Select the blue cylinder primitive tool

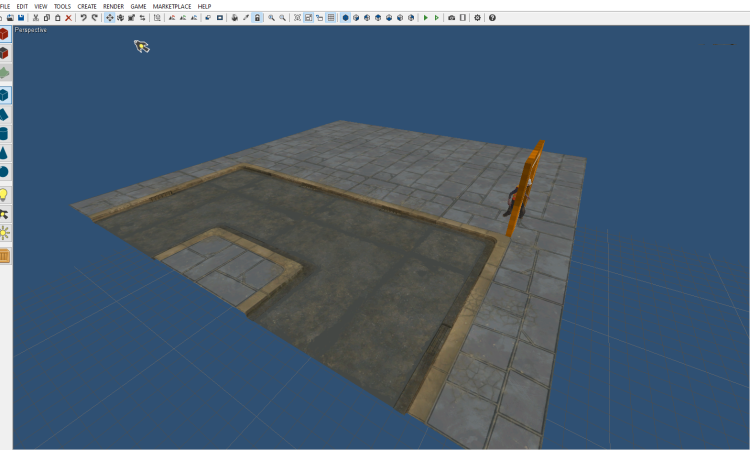[4, 133]
